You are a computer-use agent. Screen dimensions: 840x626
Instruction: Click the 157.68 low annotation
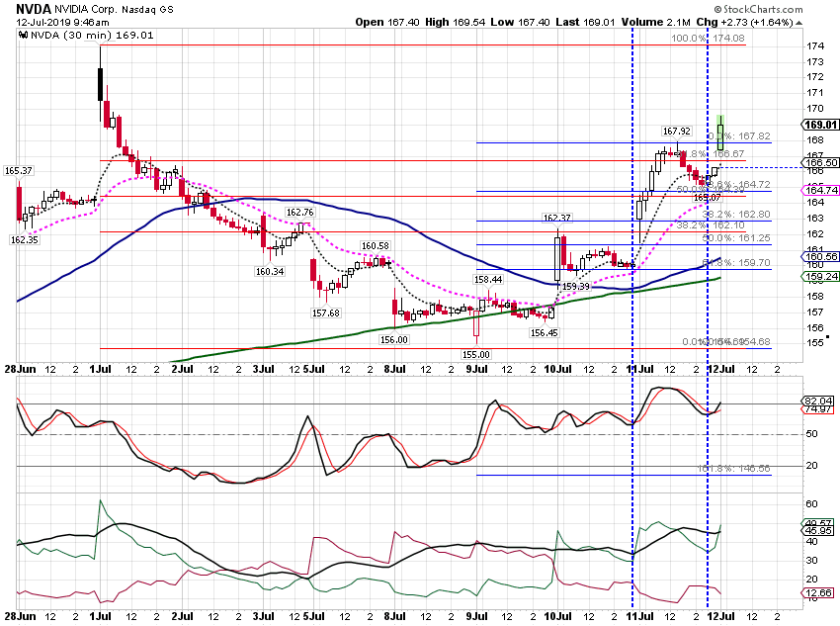point(326,313)
